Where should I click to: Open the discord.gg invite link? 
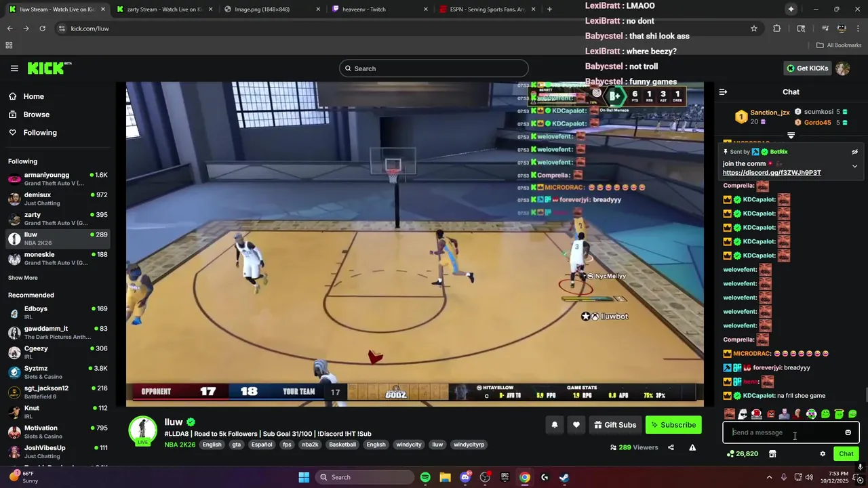(x=772, y=173)
